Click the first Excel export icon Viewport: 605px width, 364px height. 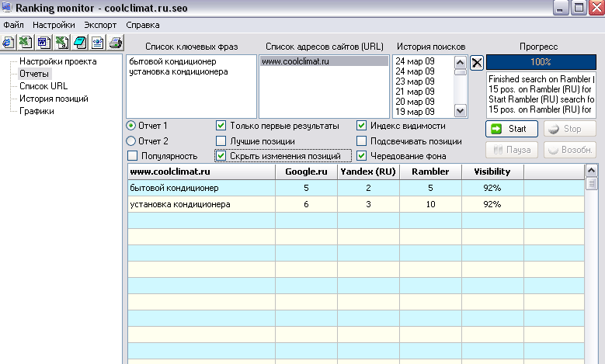26,42
